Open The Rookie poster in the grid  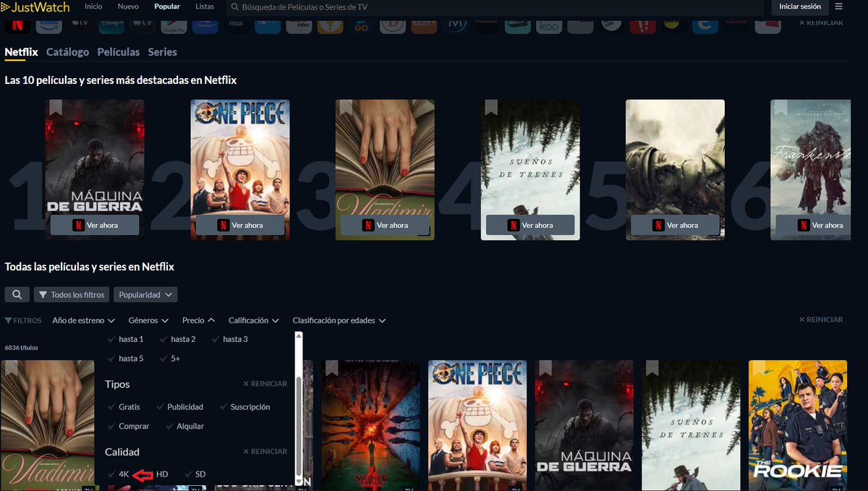tap(798, 425)
